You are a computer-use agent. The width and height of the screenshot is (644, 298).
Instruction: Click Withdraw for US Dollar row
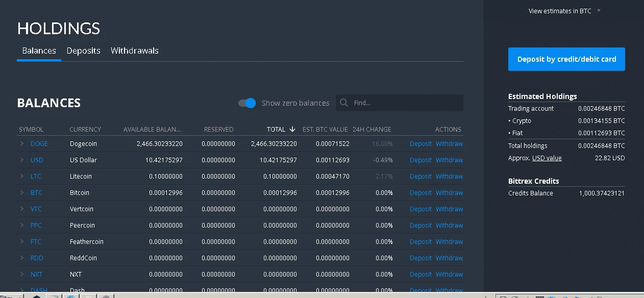coord(450,160)
